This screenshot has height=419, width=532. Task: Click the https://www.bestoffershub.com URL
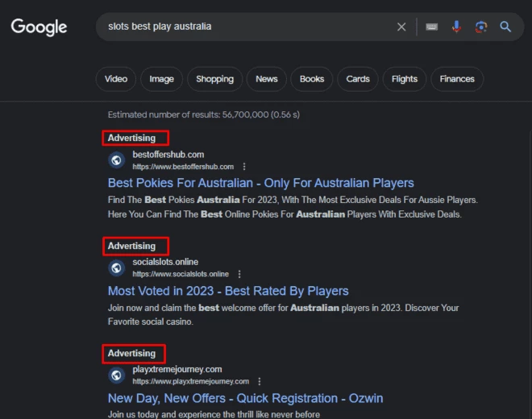click(183, 167)
